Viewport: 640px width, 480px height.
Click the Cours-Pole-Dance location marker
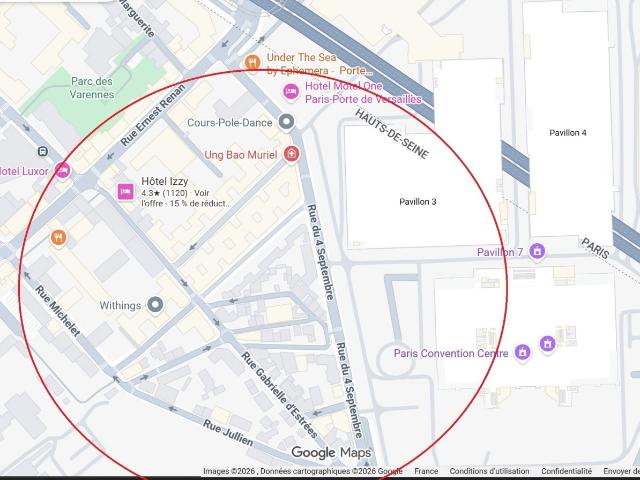click(x=286, y=122)
